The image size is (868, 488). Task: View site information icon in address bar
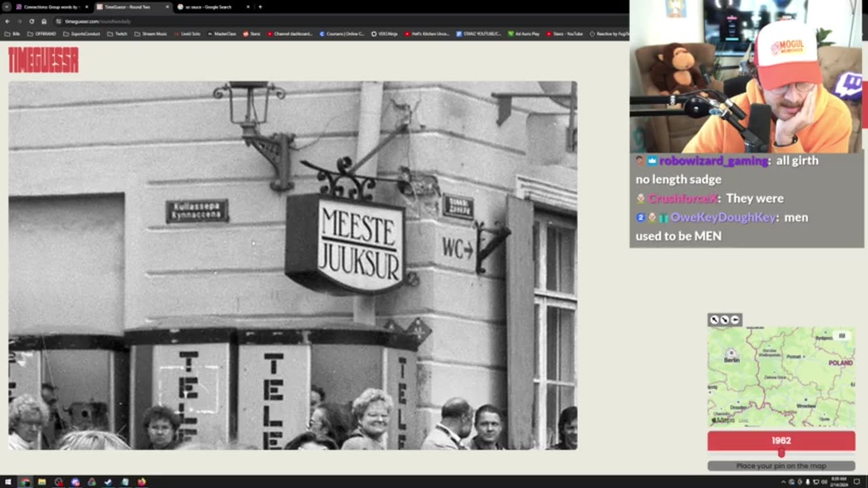59,21
